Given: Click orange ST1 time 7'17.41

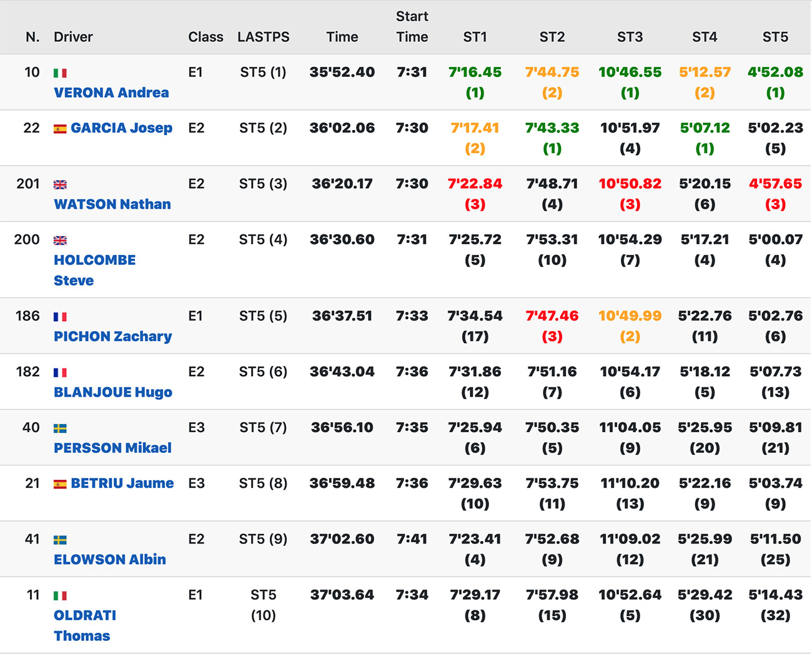Looking at the screenshot, I should point(475,127).
